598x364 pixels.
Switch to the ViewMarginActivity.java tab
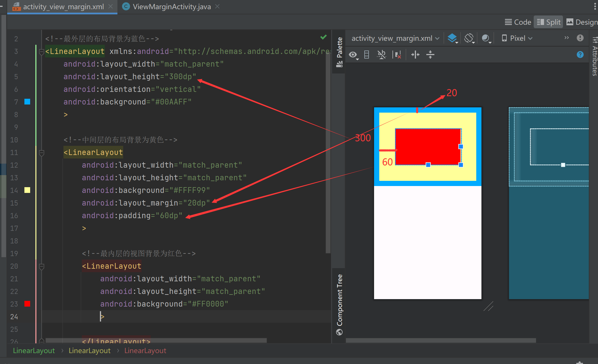coord(171,7)
